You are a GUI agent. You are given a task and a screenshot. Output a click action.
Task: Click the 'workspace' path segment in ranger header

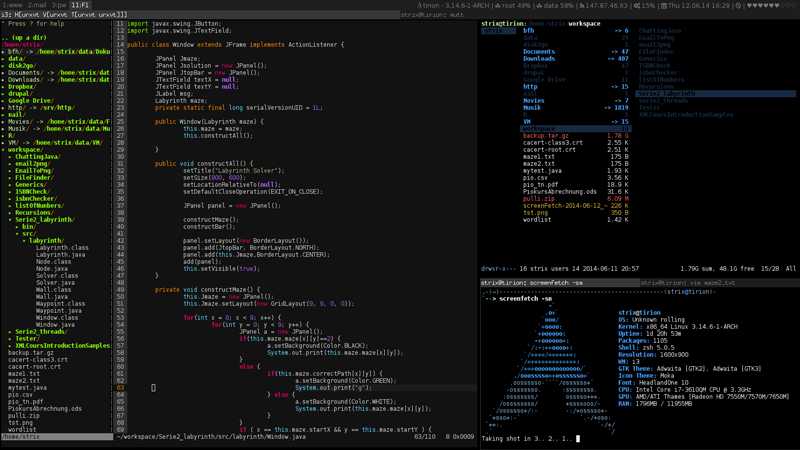click(x=584, y=23)
